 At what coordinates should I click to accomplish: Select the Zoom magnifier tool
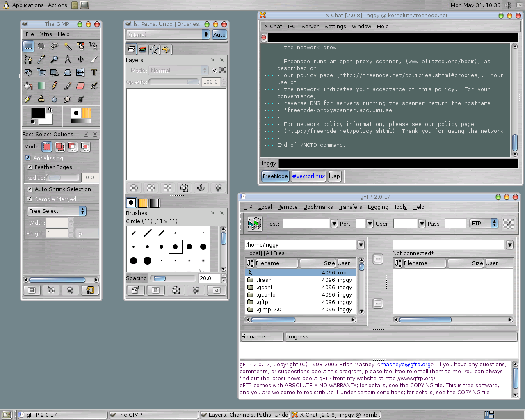click(x=54, y=59)
